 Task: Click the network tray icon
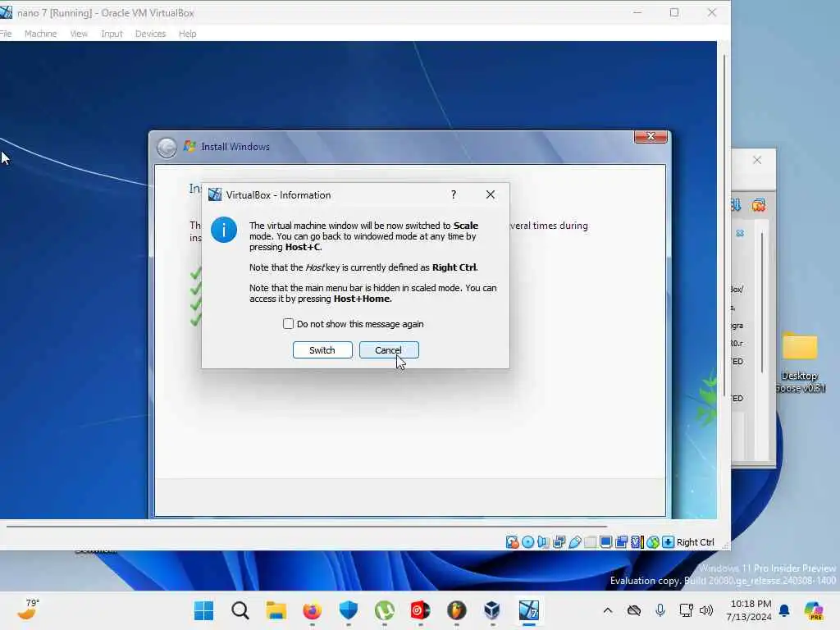click(686, 610)
